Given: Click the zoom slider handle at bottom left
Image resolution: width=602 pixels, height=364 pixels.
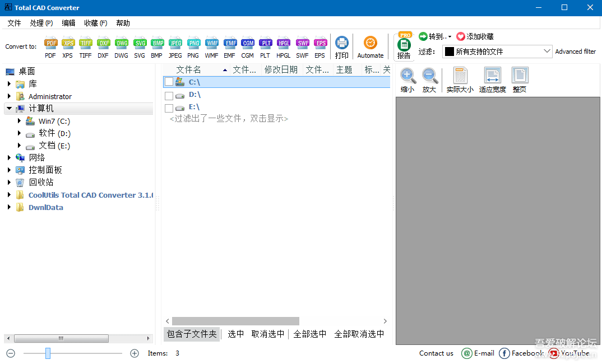Looking at the screenshot, I should pos(48,353).
